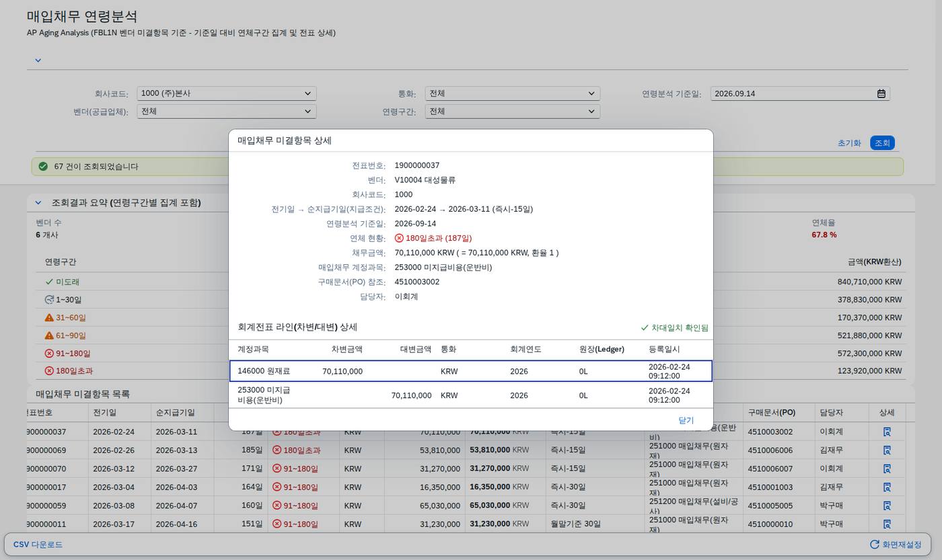Collapse the filter bar chevron under title
This screenshot has height=560, width=942.
pos(38,61)
